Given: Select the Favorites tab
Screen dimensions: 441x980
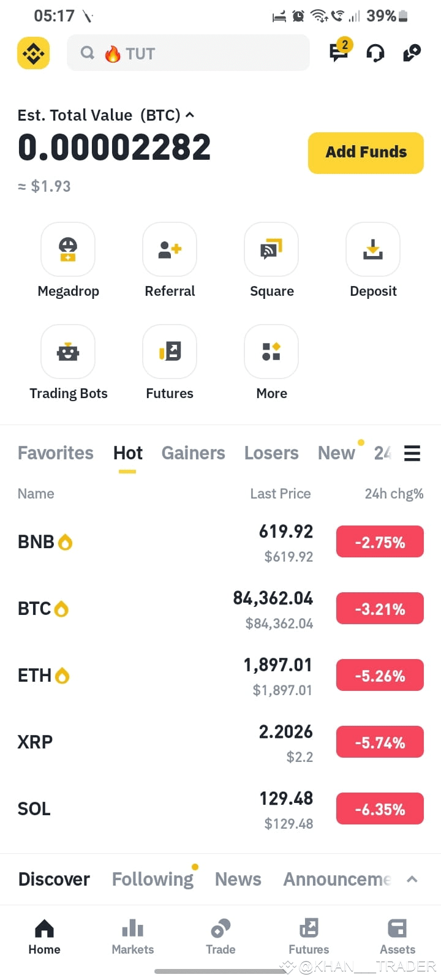Looking at the screenshot, I should (56, 453).
